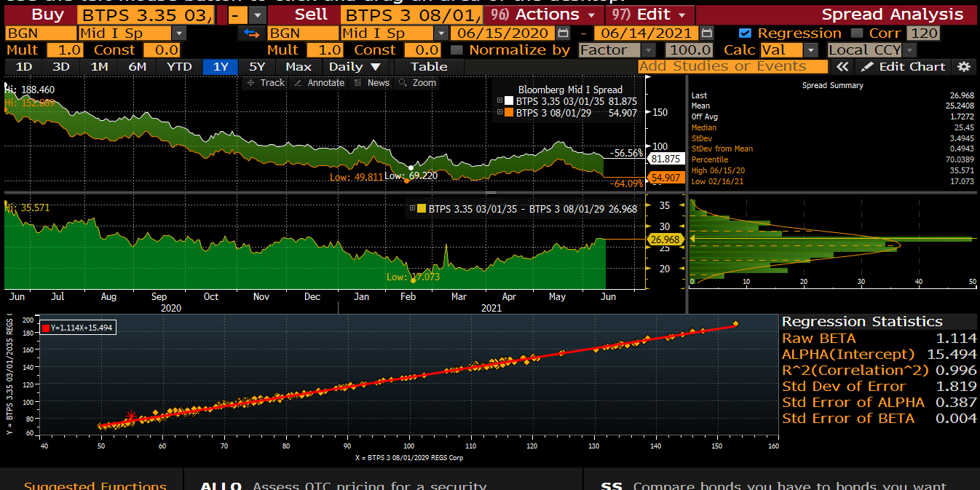Click BTPS 3.35 03/01/35 legend expand icon
980x490 pixels.
[499, 101]
